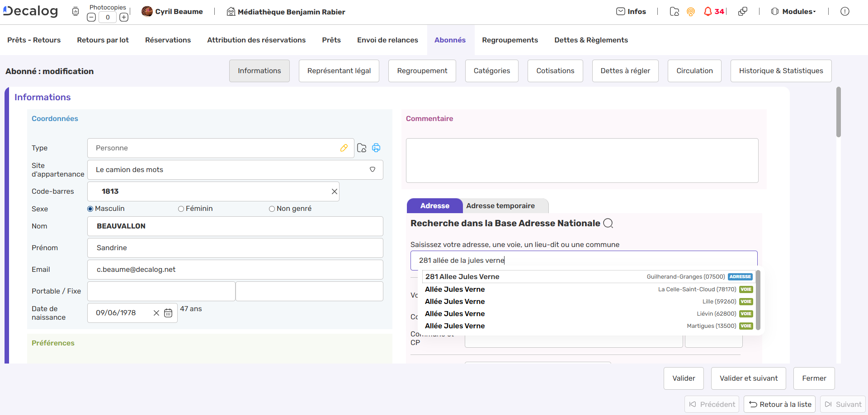Click the search magnifier next to Base Adresse Nationale

point(609,224)
